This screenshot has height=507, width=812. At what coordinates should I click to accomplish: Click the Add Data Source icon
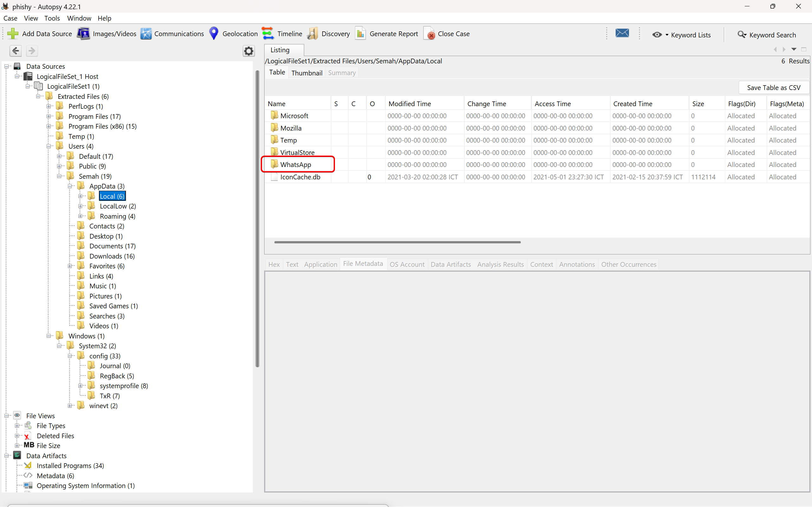click(x=13, y=34)
